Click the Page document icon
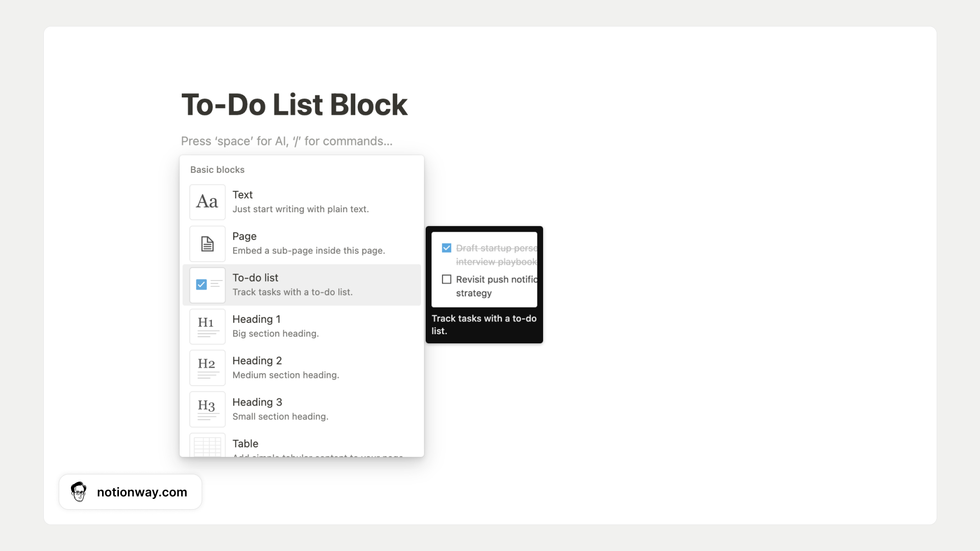The image size is (980, 551). pyautogui.click(x=207, y=243)
